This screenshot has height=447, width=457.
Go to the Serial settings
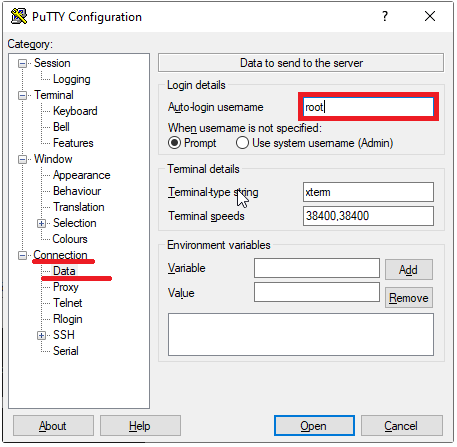tap(66, 351)
